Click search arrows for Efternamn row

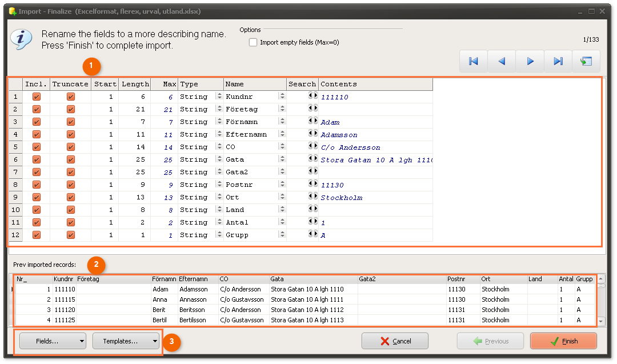tap(313, 133)
